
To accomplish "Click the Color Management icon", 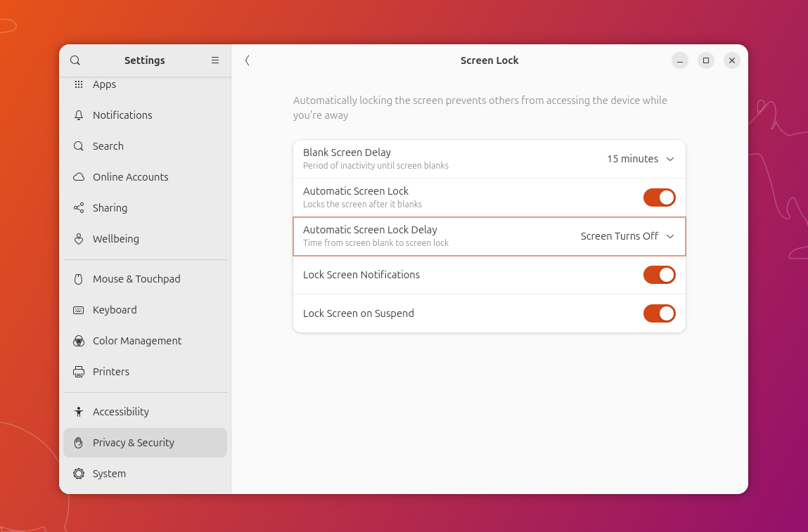I will (78, 340).
